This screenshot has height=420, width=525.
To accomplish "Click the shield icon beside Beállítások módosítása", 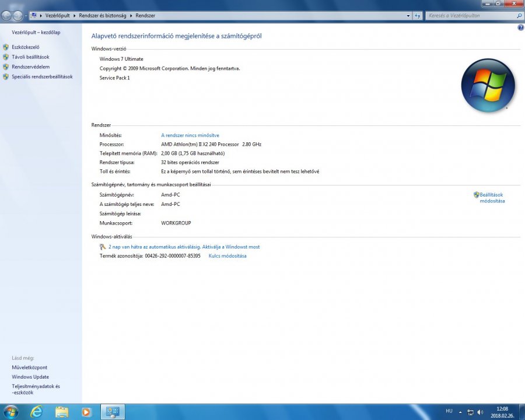I will (x=476, y=195).
